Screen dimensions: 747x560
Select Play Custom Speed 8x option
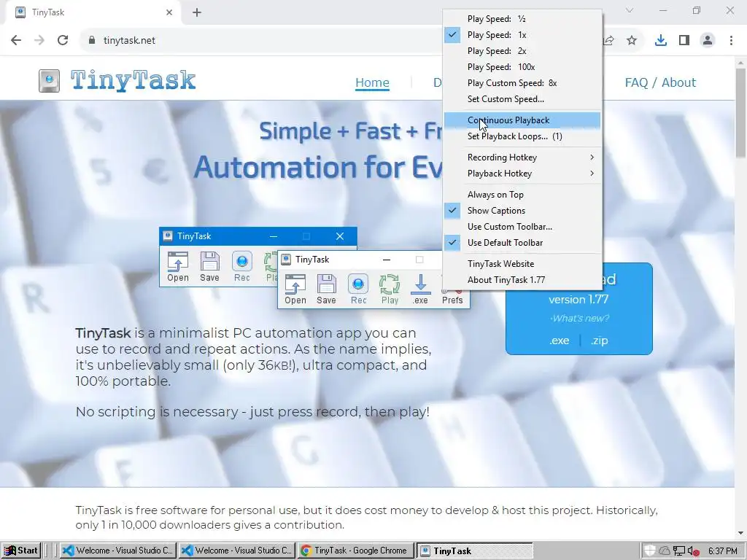click(x=522, y=83)
